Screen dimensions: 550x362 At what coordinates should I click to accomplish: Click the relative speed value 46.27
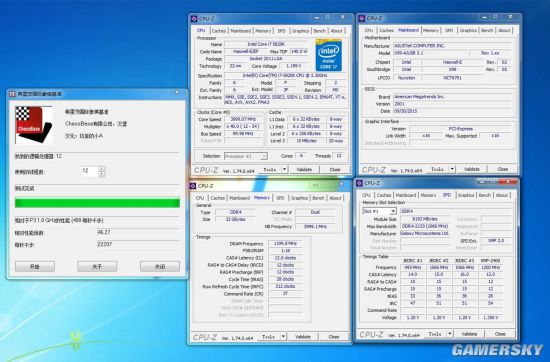point(138,232)
